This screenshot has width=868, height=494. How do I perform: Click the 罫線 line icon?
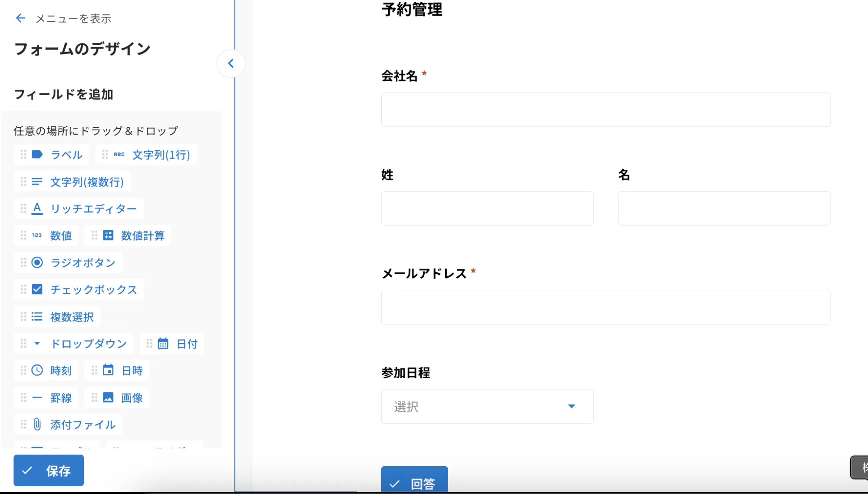37,398
